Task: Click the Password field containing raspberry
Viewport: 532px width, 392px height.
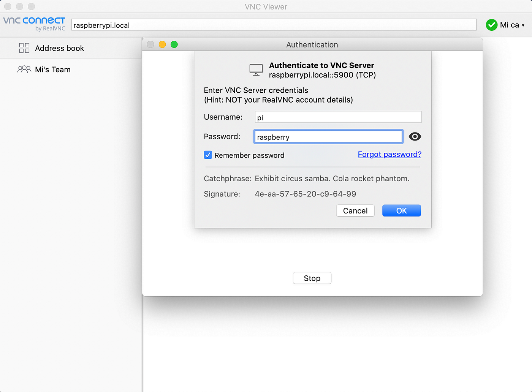Action: (328, 137)
